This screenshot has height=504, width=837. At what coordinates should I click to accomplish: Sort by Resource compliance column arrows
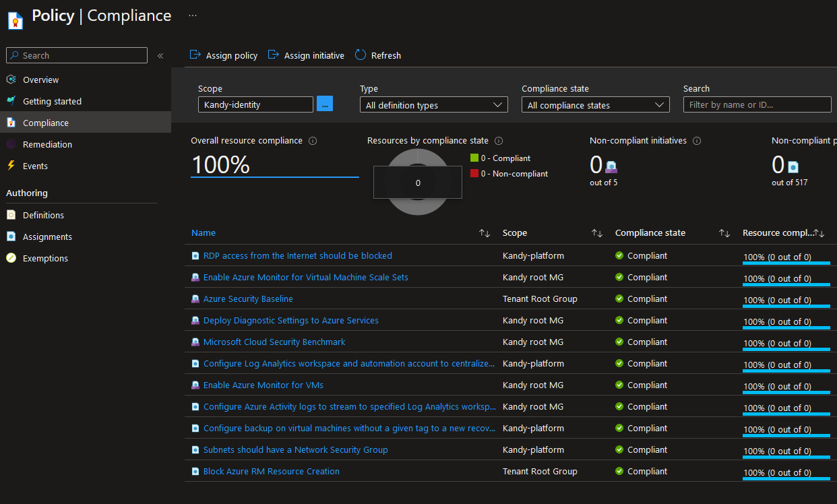[x=819, y=233]
